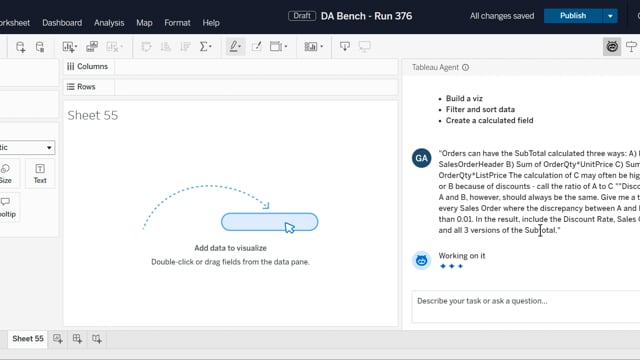Screen dimensions: 640x360
Task: Click the Text marks card button
Action: (40, 173)
